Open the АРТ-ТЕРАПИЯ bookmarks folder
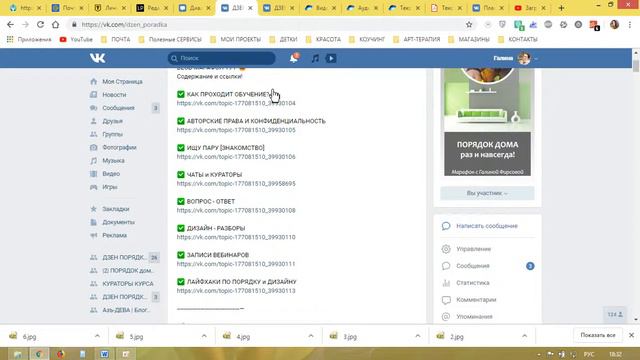 pyautogui.click(x=417, y=40)
